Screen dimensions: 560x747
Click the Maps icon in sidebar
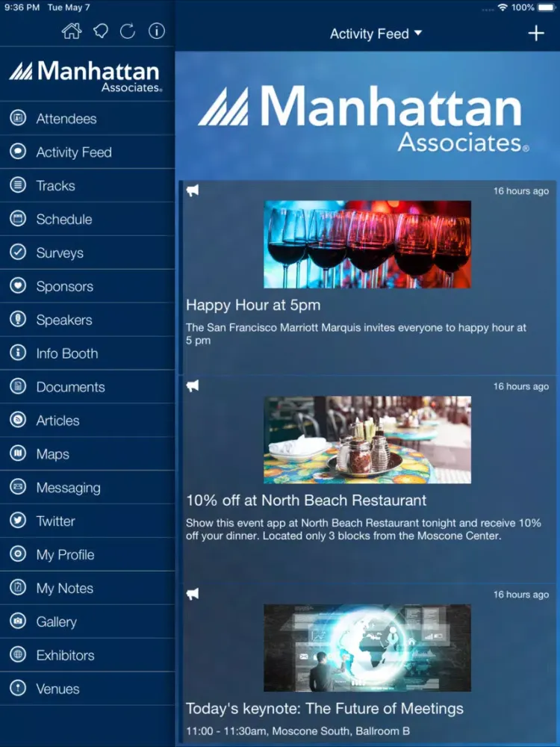coord(18,453)
